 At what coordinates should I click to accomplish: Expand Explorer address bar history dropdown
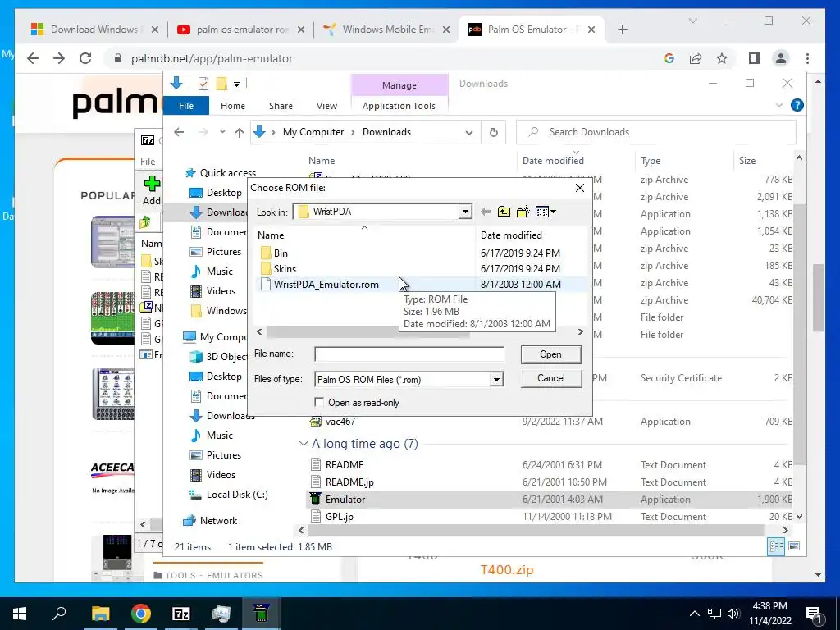pyautogui.click(x=468, y=132)
